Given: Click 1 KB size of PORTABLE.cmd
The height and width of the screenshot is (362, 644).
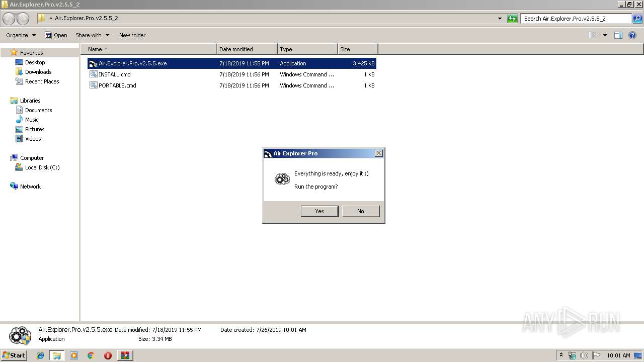Looking at the screenshot, I should click(x=369, y=85).
